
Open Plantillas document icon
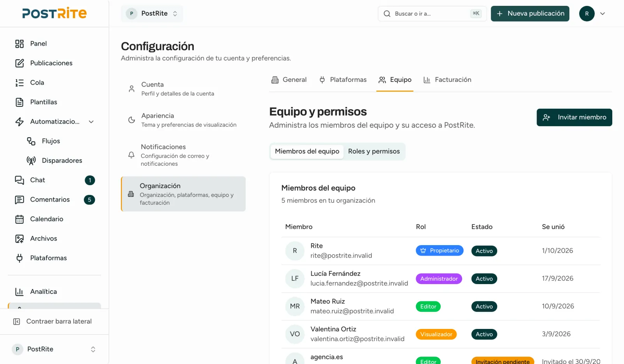[x=19, y=102]
